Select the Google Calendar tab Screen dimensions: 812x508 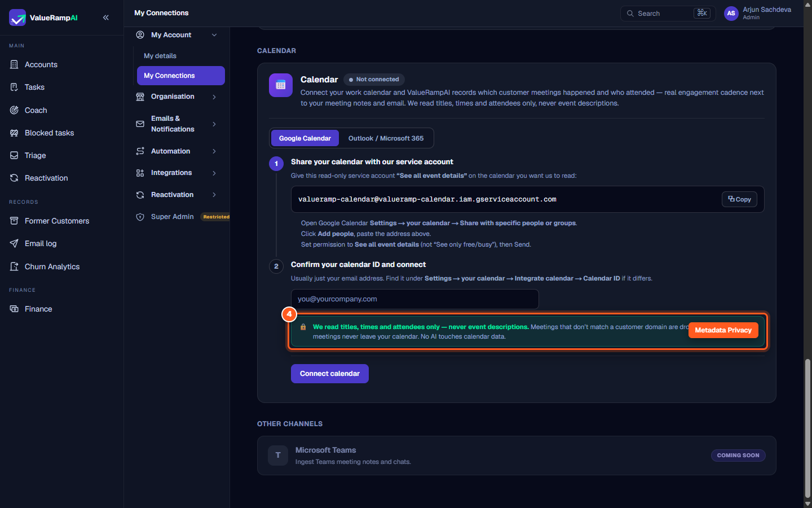pos(305,138)
